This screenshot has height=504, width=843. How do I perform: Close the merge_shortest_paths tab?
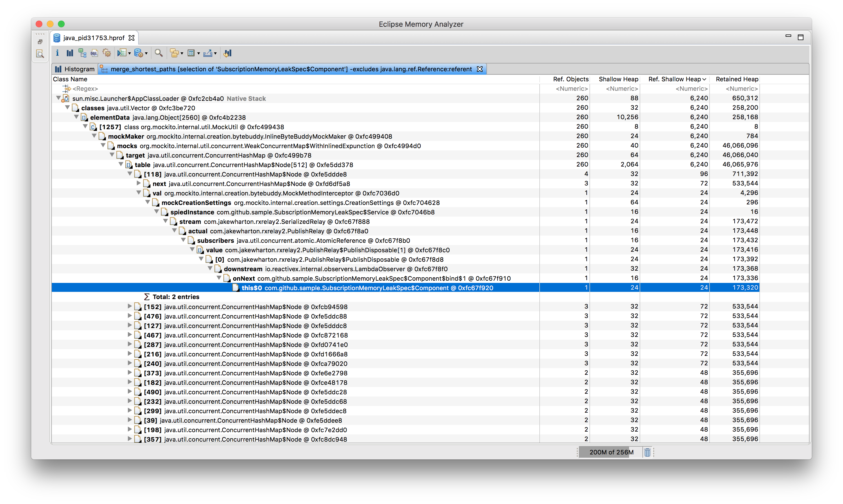point(480,69)
